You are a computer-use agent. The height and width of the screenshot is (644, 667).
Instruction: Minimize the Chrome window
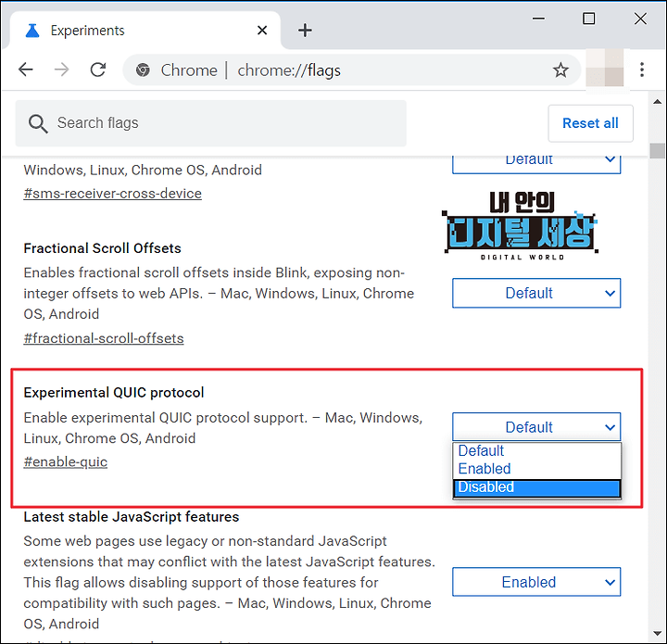(538, 19)
